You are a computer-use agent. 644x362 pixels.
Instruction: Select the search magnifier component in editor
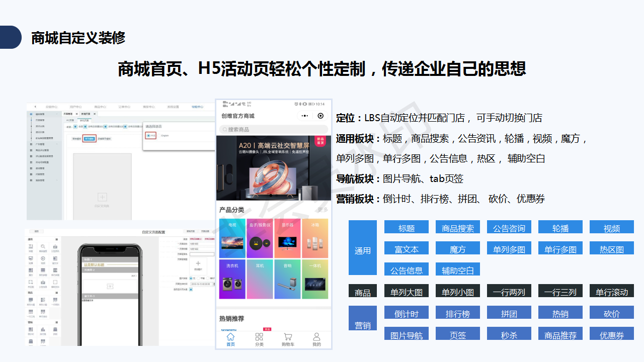(x=43, y=246)
